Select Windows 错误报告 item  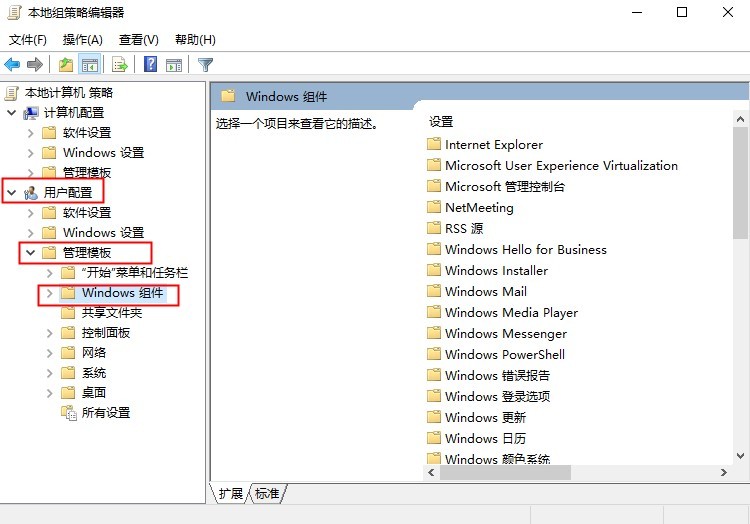497,376
